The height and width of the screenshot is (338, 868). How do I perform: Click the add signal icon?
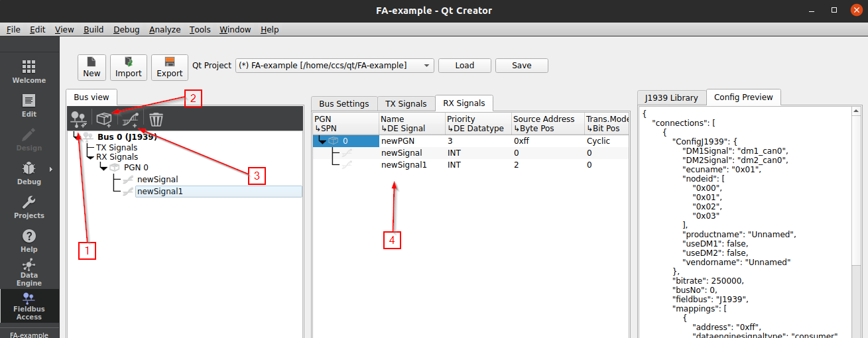tap(130, 119)
